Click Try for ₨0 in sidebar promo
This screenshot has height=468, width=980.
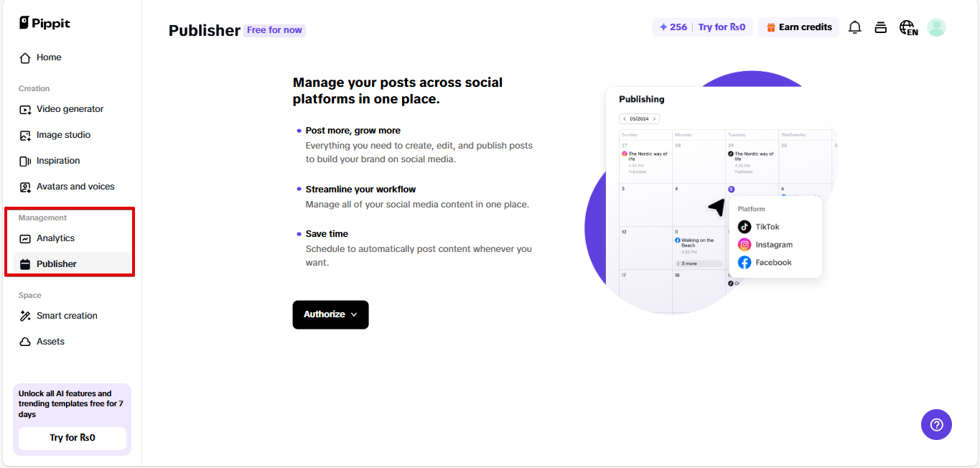click(x=73, y=438)
